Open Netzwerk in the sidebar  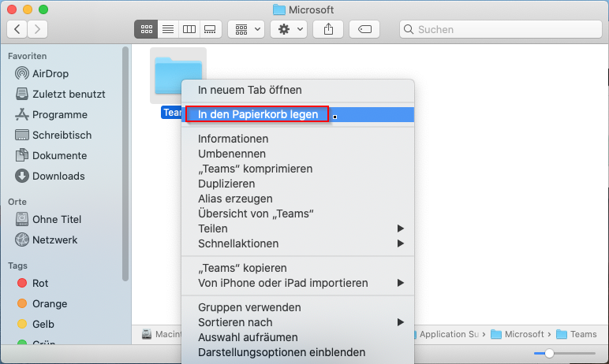pyautogui.click(x=47, y=240)
